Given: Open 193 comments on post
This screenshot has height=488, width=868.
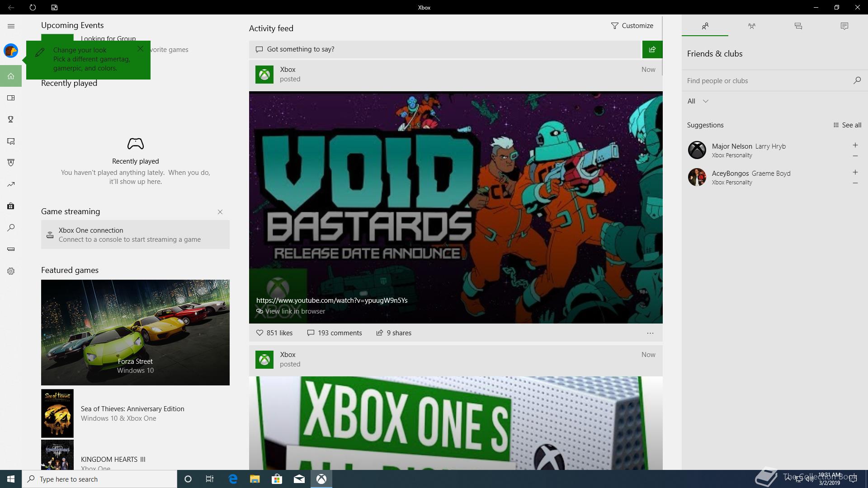Looking at the screenshot, I should pos(335,333).
